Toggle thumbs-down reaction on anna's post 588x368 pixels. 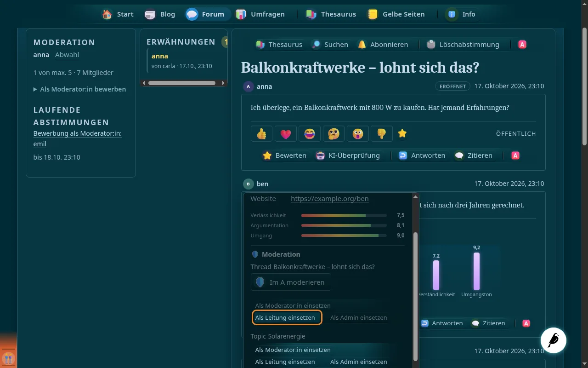tap(382, 133)
